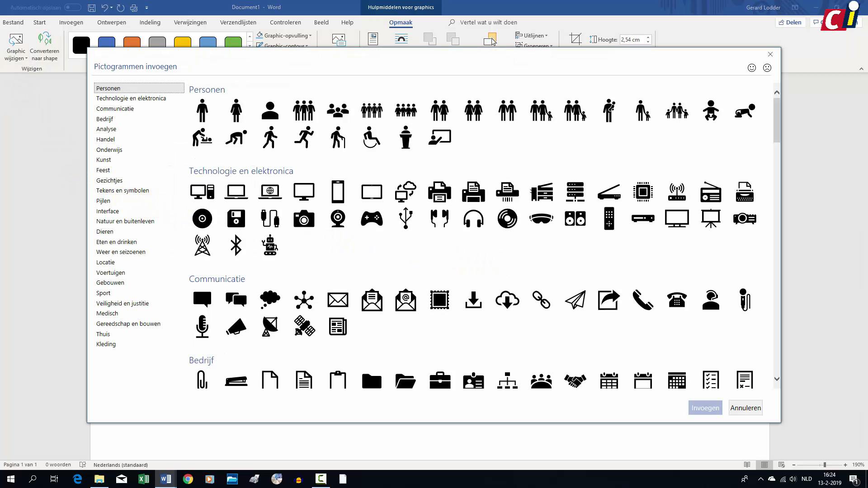Screen dimensions: 868x488
Task: Select the megaphone icon
Action: 236,327
